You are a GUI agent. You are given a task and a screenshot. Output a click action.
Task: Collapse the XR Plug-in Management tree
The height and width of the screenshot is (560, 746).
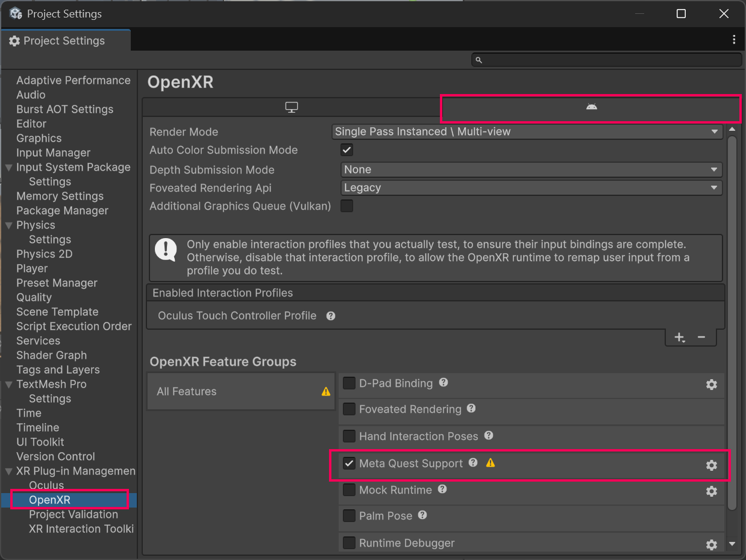point(9,471)
